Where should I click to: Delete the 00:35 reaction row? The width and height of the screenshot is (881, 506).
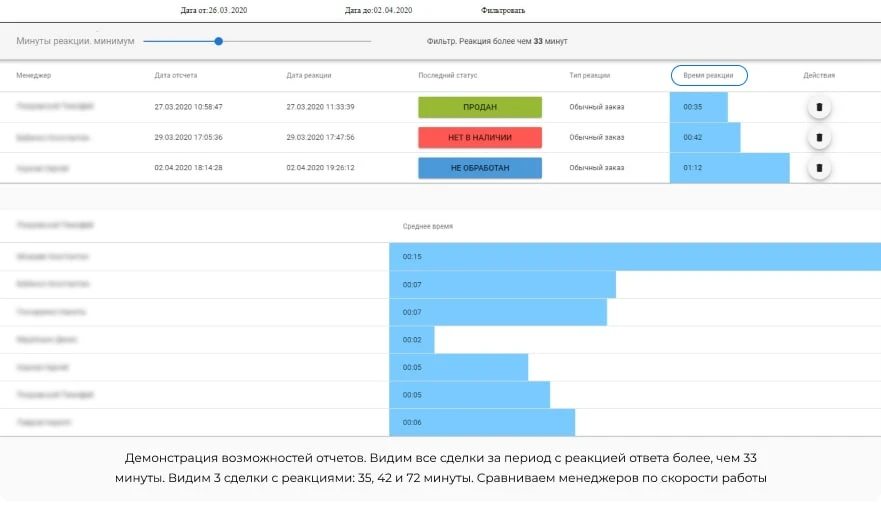tap(819, 107)
